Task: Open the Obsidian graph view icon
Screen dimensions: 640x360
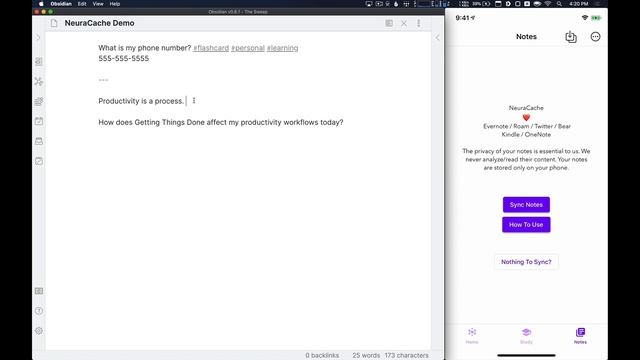Action: click(39, 81)
